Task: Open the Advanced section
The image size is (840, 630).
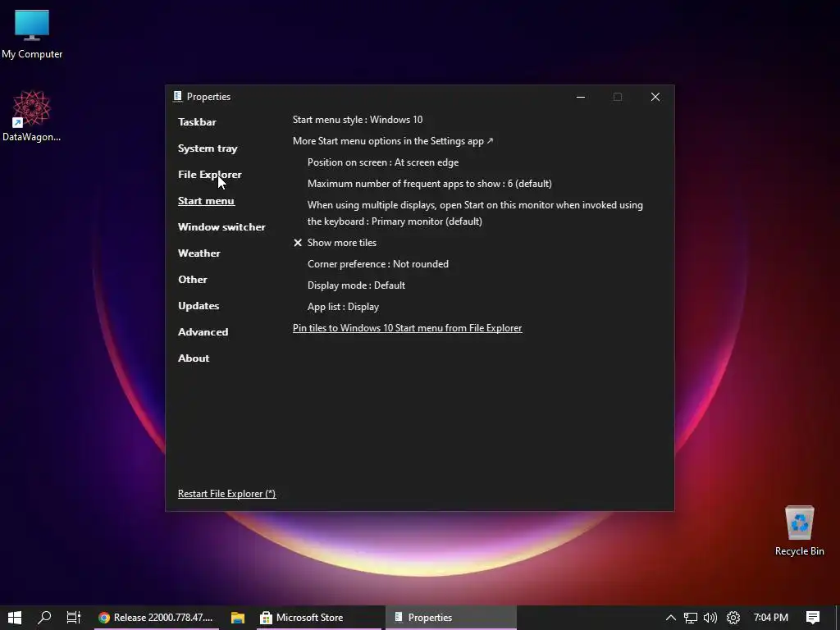Action: [203, 332]
